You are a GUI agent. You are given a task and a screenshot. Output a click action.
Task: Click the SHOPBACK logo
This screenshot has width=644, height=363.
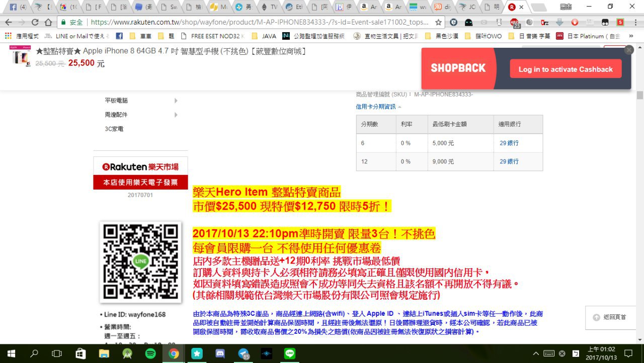tap(458, 68)
